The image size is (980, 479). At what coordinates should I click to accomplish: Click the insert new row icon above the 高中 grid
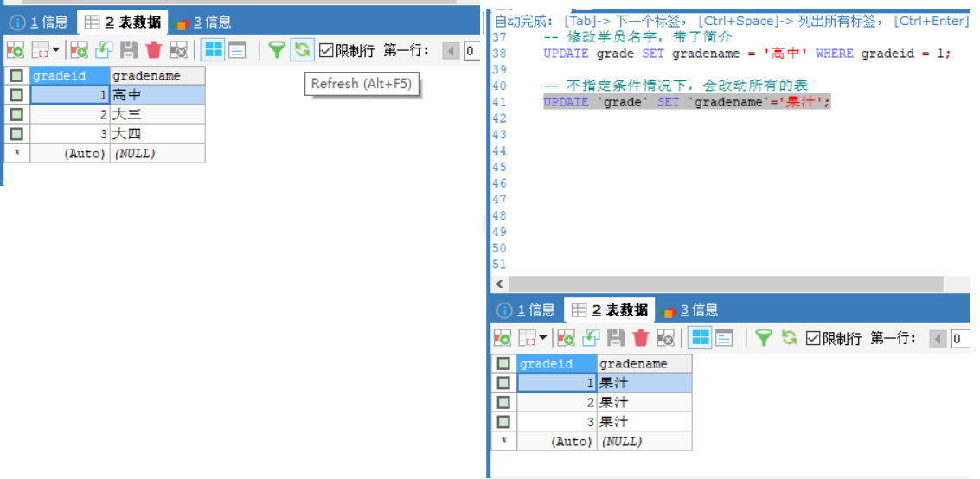coord(80,50)
